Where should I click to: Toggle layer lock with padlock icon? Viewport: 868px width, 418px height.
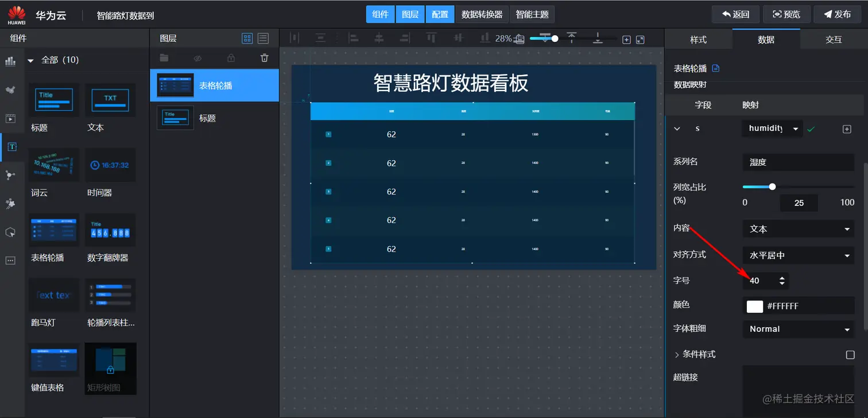tap(231, 58)
